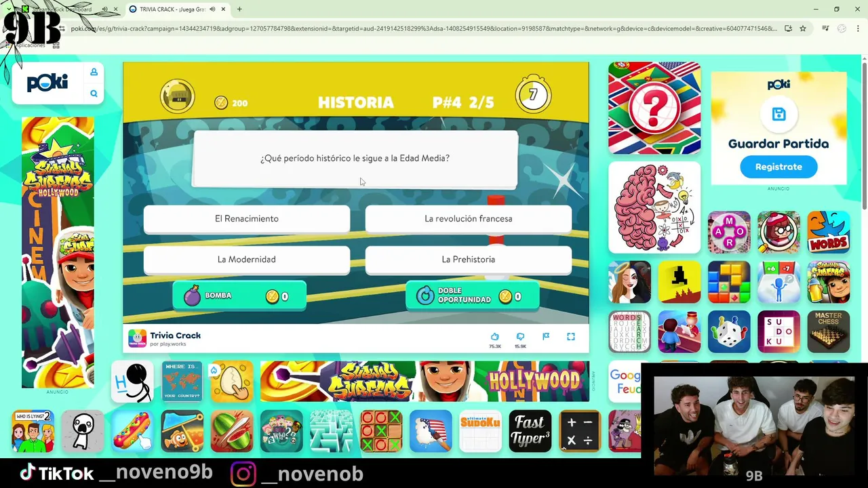This screenshot has height=488, width=868.
Task: Open the Master Chess game icon
Action: (829, 331)
